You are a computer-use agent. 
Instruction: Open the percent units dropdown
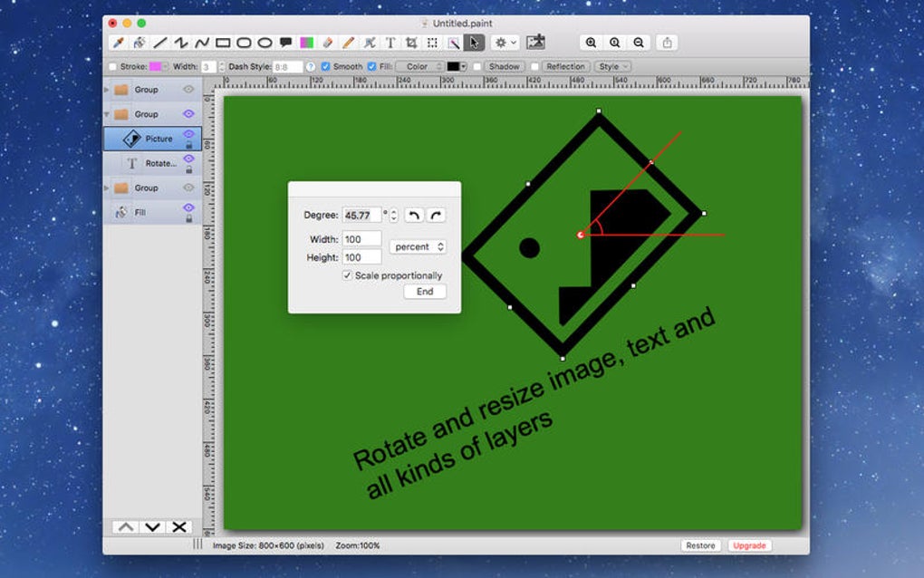click(x=418, y=246)
